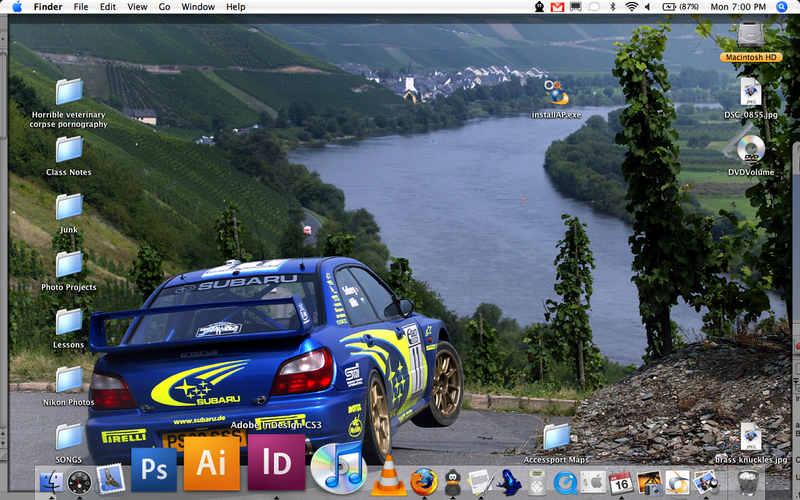Launch Adobe InDesign from the Dock
Image resolution: width=800 pixels, height=500 pixels.
point(277,462)
